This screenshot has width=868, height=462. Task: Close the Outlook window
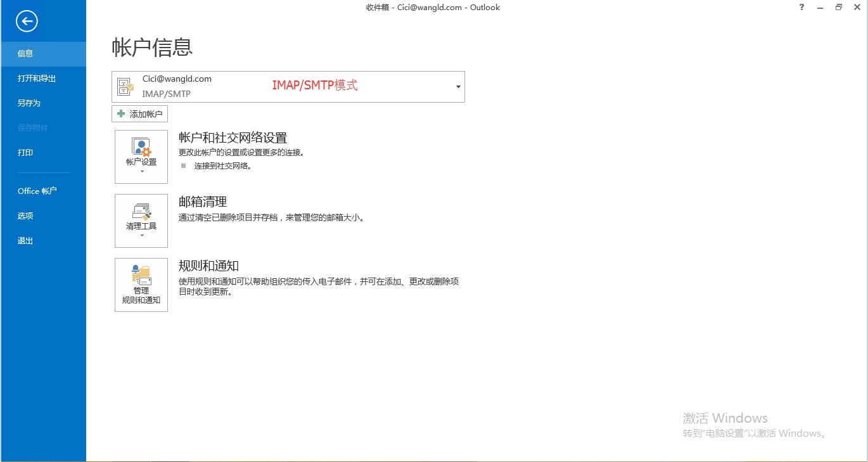(x=857, y=8)
